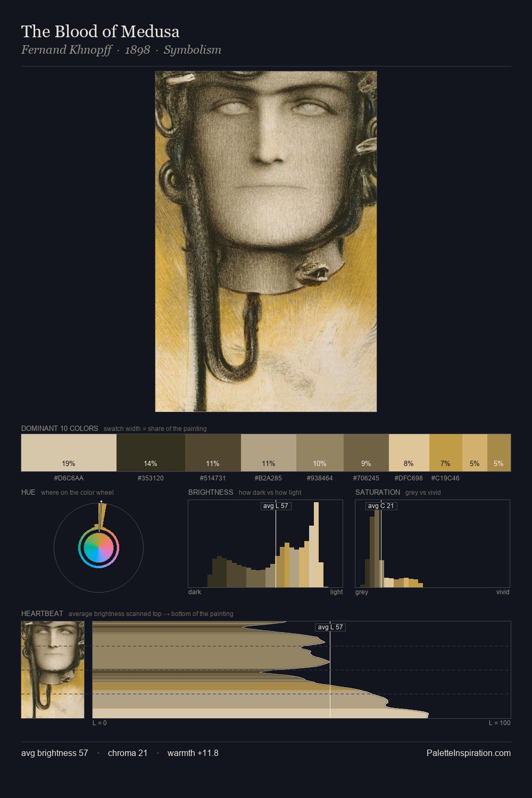The image size is (532, 798).
Task: Click the 'dark' brightness axis label
Action: 195,592
